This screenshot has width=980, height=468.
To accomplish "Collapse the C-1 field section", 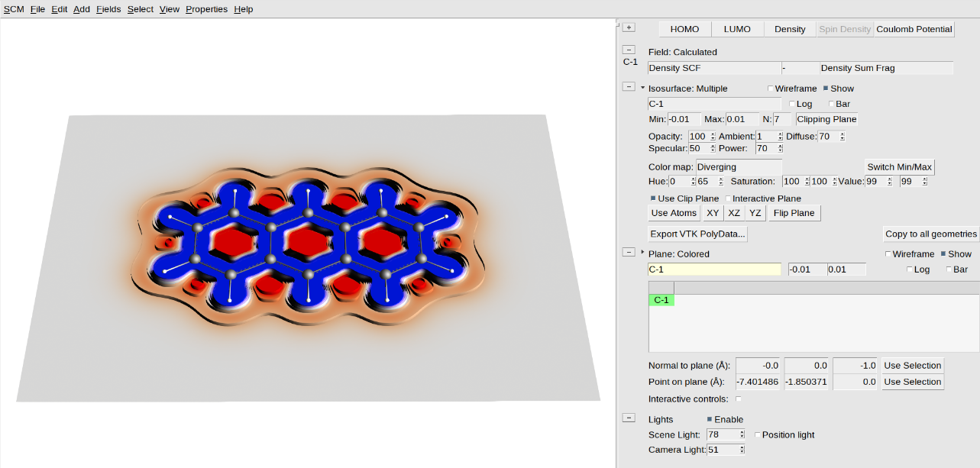I will point(628,48).
